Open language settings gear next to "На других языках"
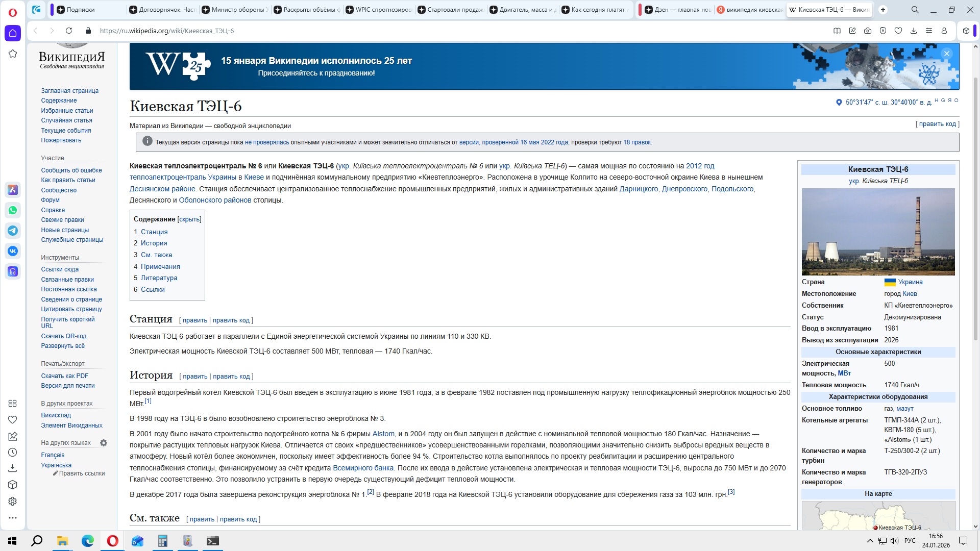980x551 pixels. (104, 443)
